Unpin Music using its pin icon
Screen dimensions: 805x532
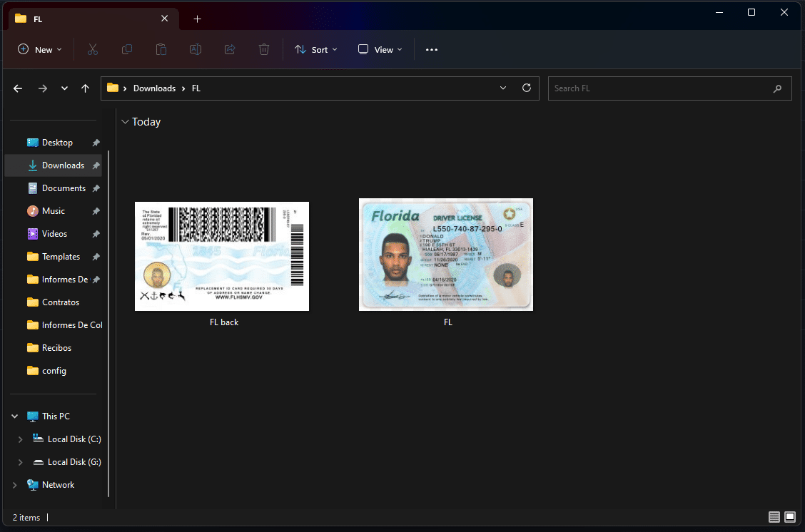(96, 211)
